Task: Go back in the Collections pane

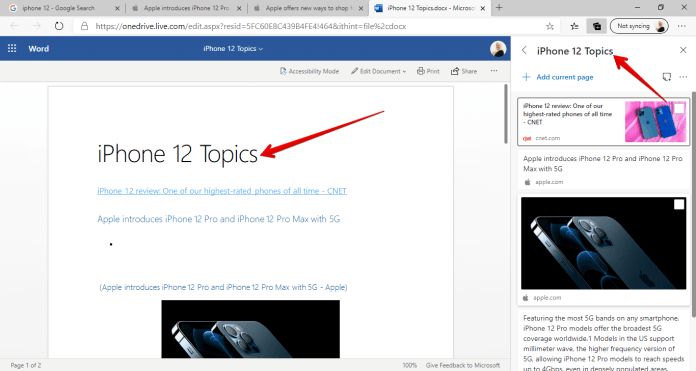Action: [524, 50]
